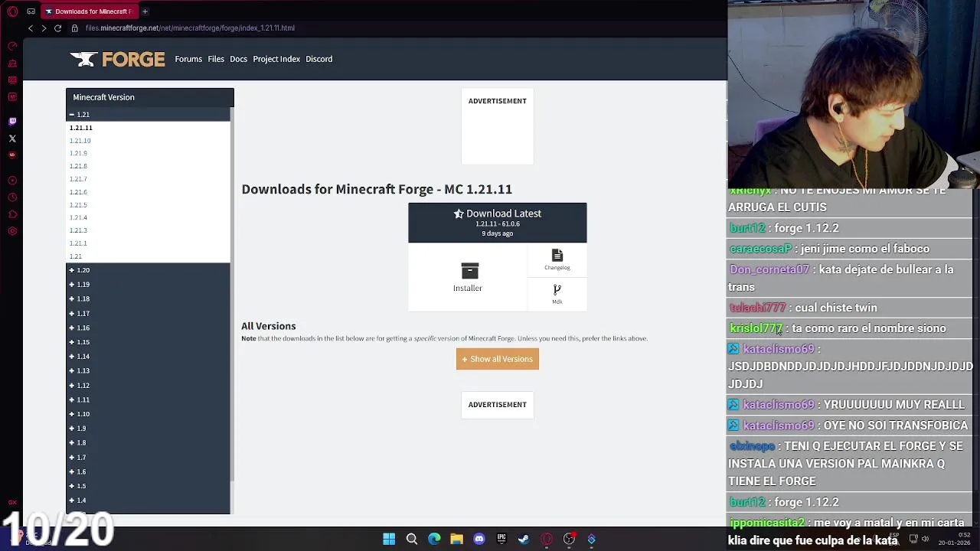Viewport: 980px width, 551px height.
Task: Click chat username krislol777
Action: [x=756, y=328]
